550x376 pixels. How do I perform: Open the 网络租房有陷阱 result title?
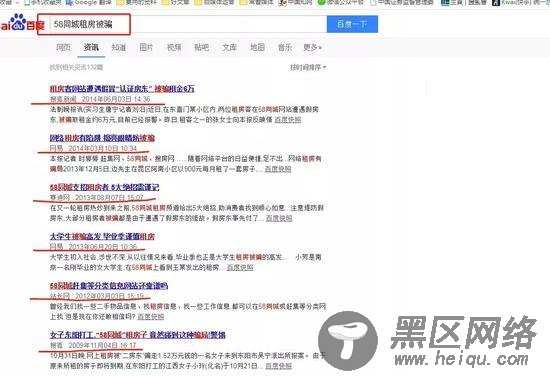pos(102,138)
